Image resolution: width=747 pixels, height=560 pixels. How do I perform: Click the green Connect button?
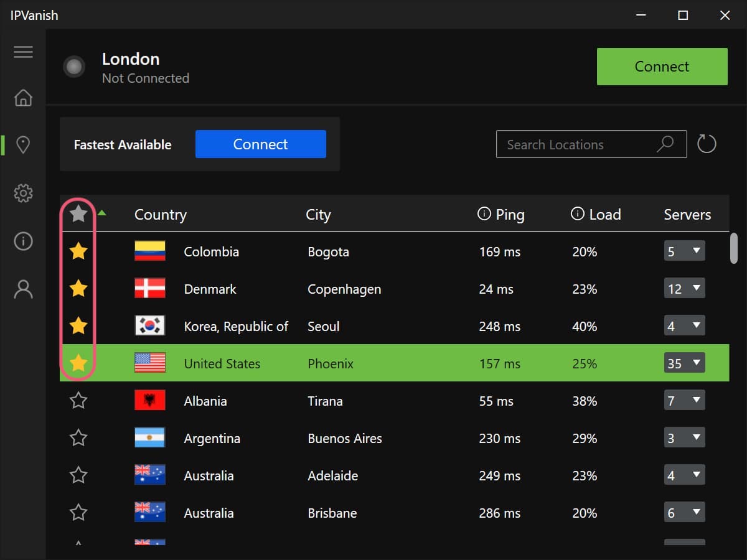662,67
